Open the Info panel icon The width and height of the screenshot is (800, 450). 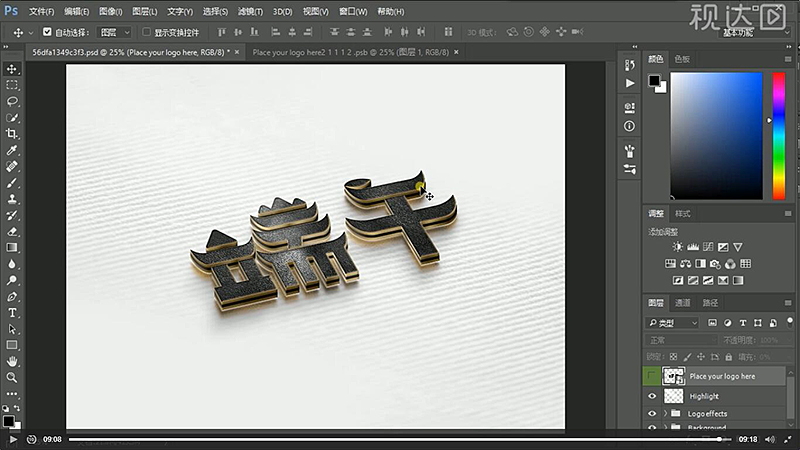(630, 126)
